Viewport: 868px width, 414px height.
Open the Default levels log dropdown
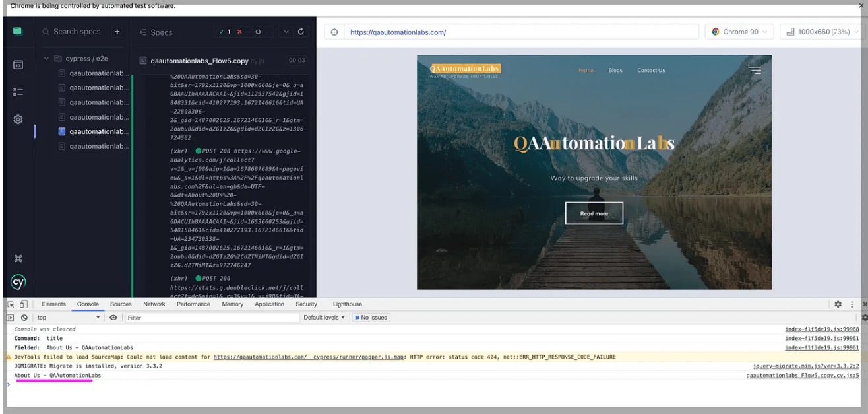coord(325,318)
